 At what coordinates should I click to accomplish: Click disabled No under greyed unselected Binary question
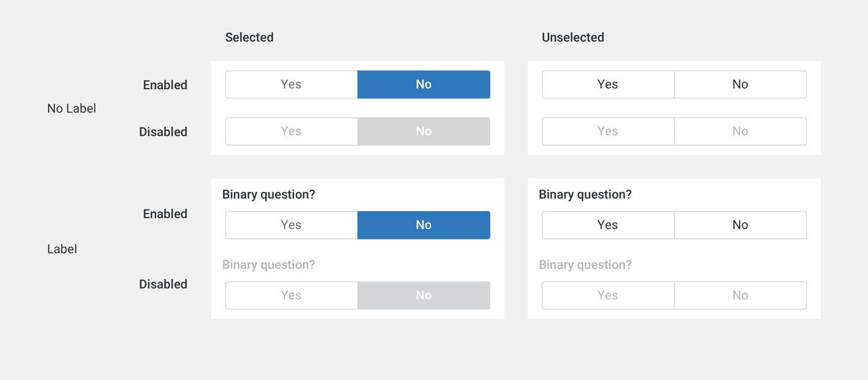click(740, 296)
